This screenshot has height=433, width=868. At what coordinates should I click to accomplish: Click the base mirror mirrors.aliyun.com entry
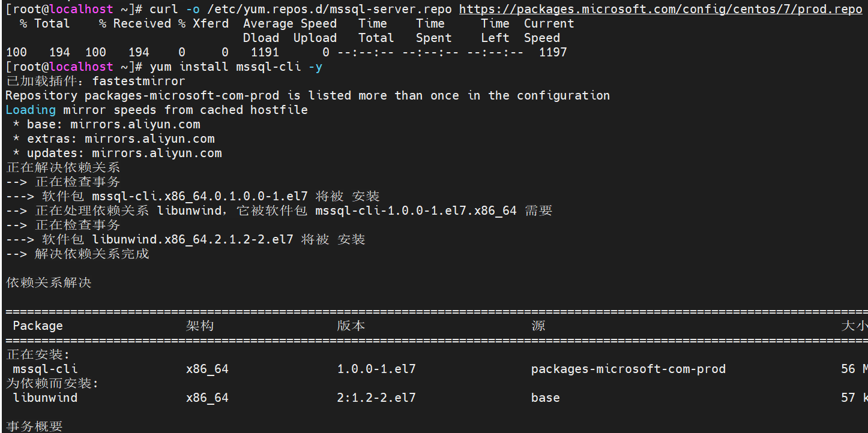pyautogui.click(x=135, y=124)
